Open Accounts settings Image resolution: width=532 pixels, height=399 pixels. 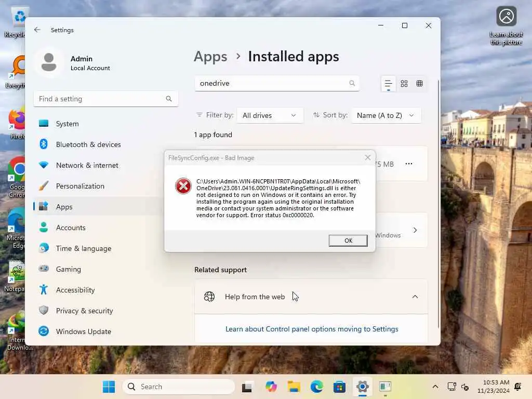tap(98, 228)
